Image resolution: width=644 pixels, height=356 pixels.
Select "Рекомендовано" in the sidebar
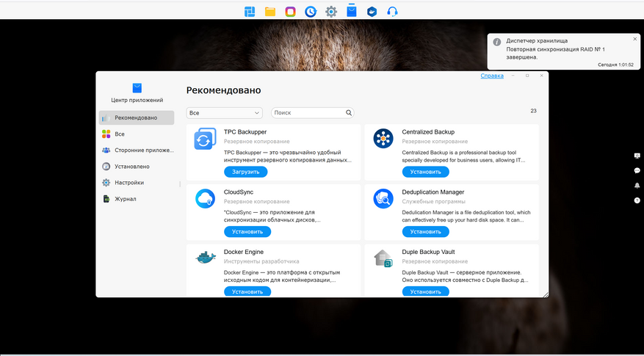[137, 117]
